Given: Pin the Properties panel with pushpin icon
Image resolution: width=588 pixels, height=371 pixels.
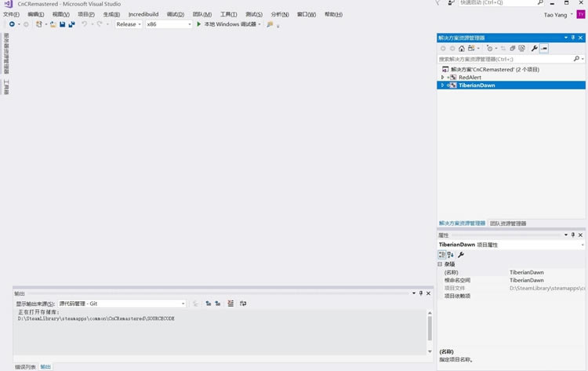Looking at the screenshot, I should pos(573,235).
